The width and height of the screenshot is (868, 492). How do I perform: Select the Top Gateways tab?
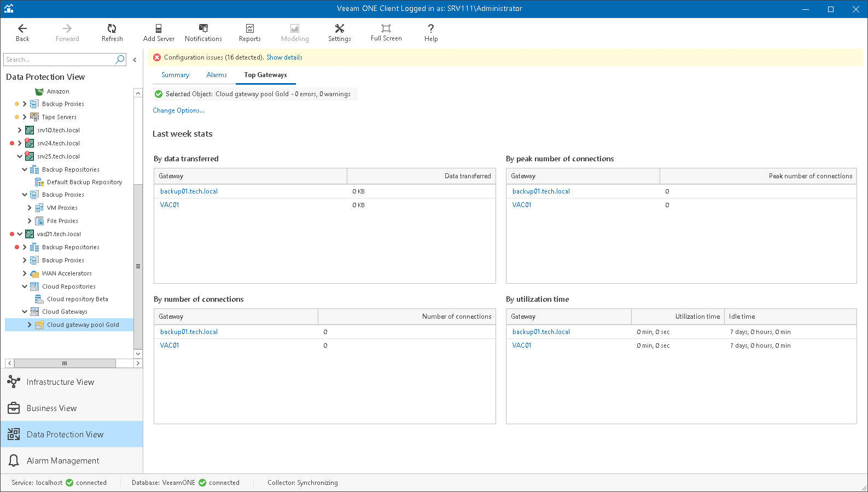[x=265, y=75]
